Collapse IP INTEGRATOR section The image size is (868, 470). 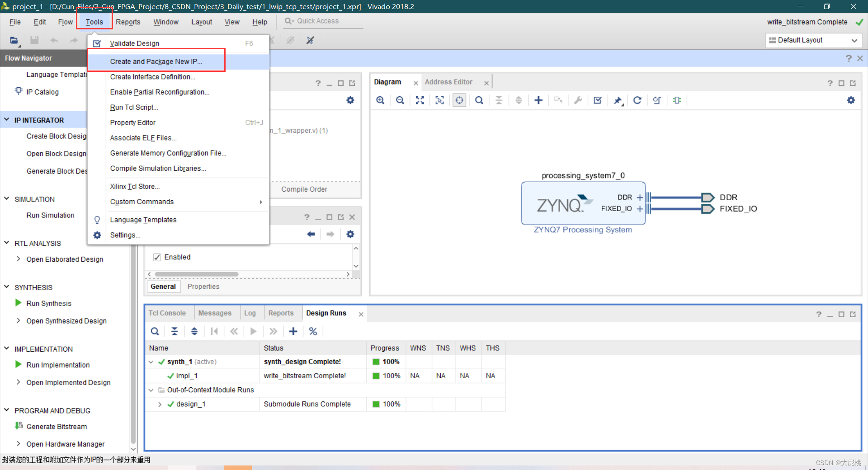click(x=7, y=120)
